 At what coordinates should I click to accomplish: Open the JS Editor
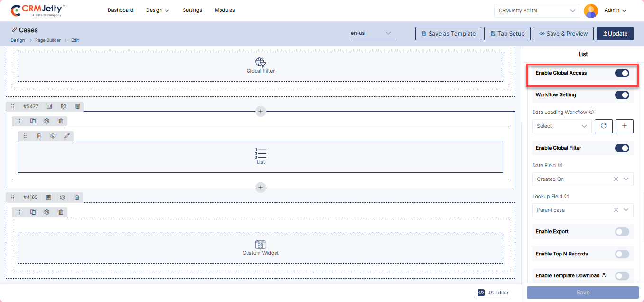[494, 293]
